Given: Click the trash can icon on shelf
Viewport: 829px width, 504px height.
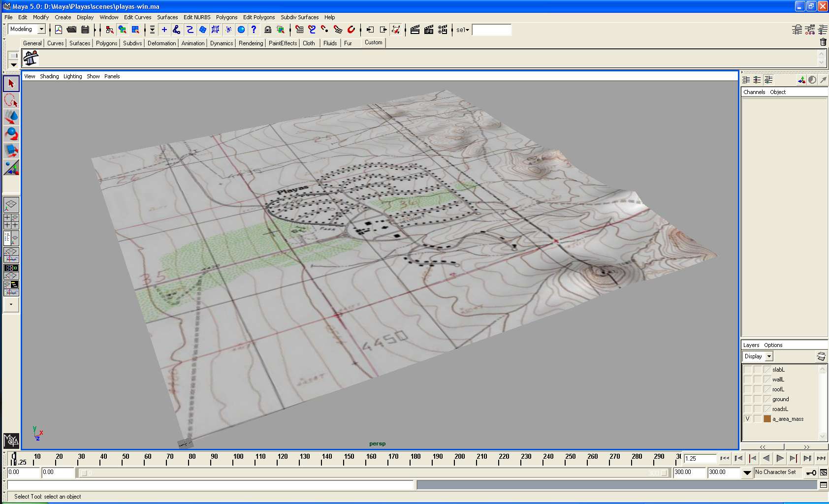Looking at the screenshot, I should [823, 42].
